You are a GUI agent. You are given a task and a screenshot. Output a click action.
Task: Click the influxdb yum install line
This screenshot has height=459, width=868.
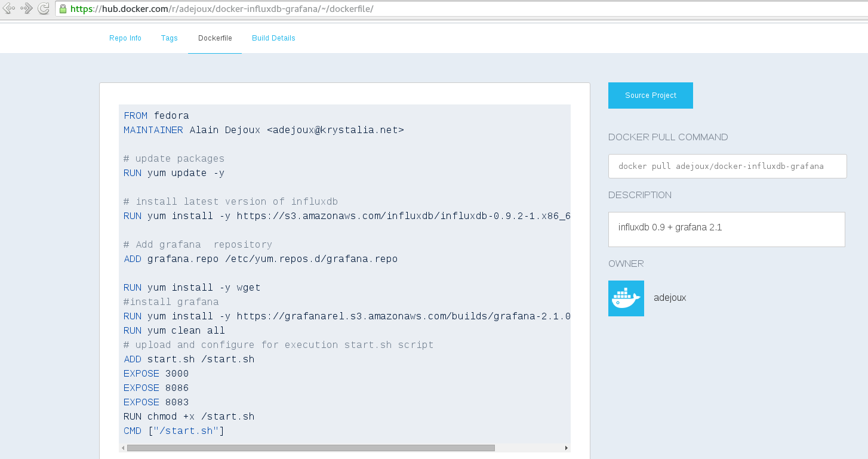[x=347, y=216]
